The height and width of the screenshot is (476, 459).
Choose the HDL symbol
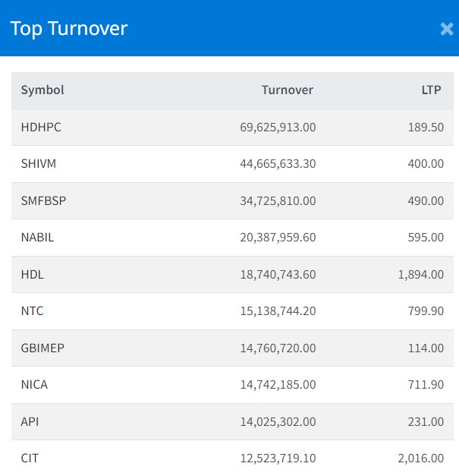[33, 275]
